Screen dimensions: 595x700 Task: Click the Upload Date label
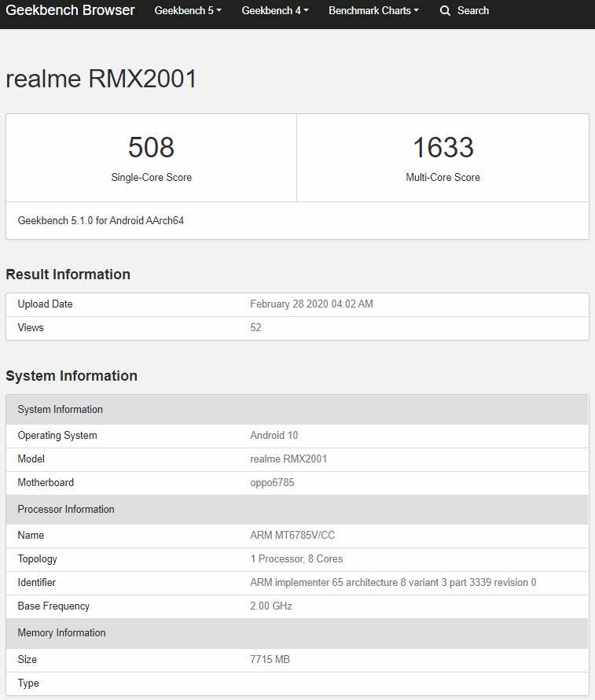(x=45, y=304)
